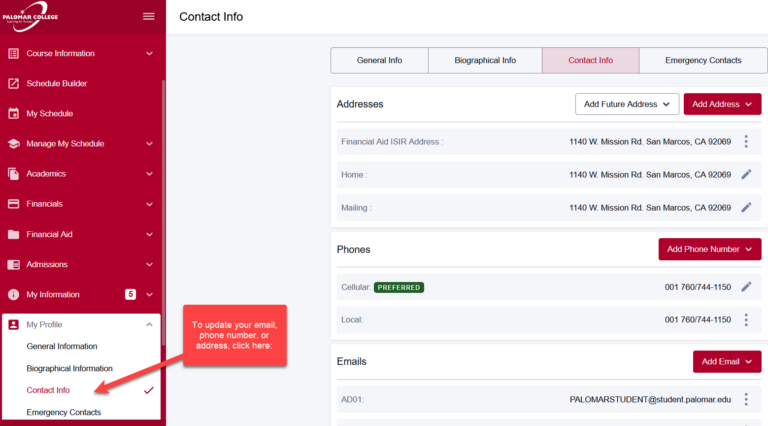768x426 pixels.
Task: Select the Biographical Info tab
Action: click(x=485, y=60)
